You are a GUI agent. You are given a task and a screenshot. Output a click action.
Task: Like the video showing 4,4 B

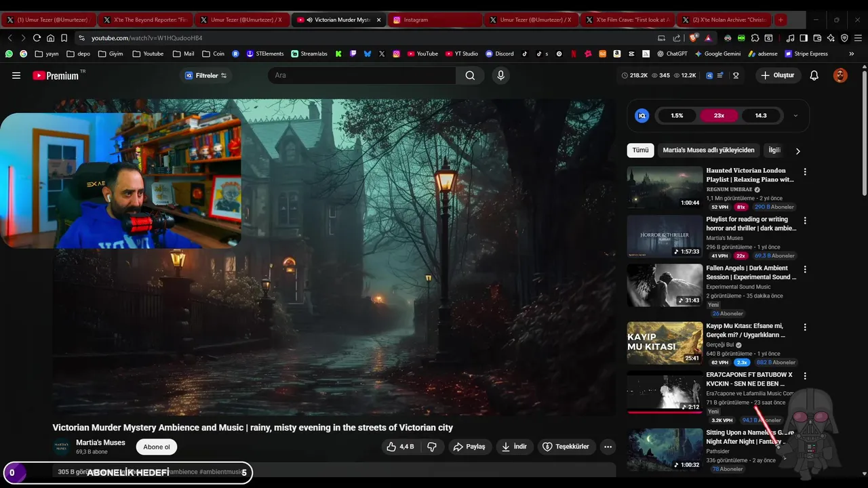[400, 447]
